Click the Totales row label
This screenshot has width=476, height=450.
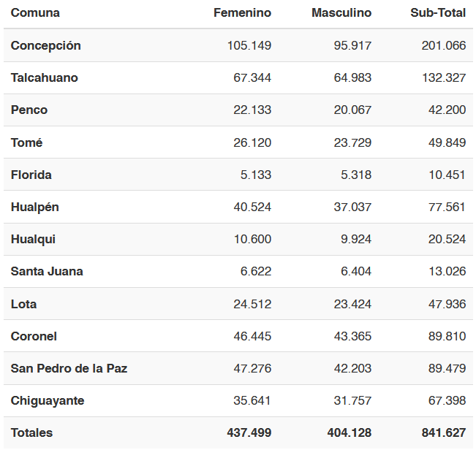coord(31,432)
